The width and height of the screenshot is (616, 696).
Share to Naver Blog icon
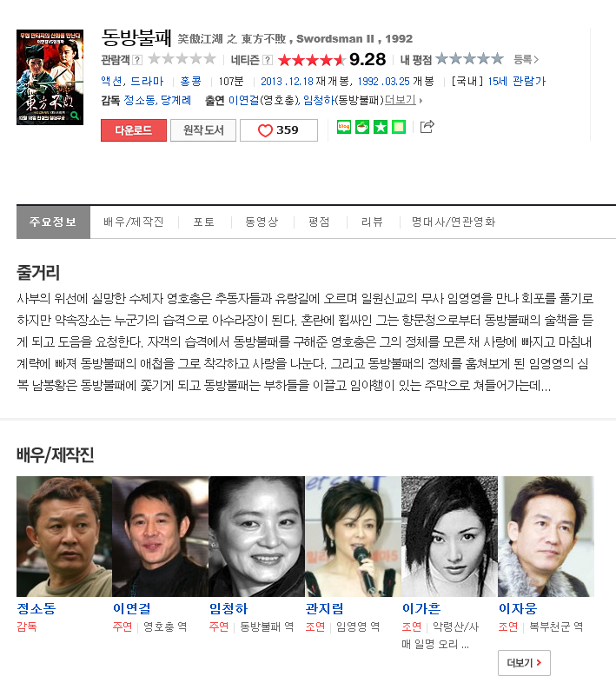(344, 127)
